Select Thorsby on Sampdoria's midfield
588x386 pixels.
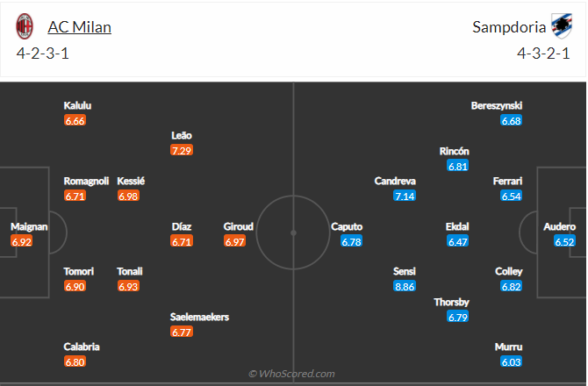[x=451, y=302]
